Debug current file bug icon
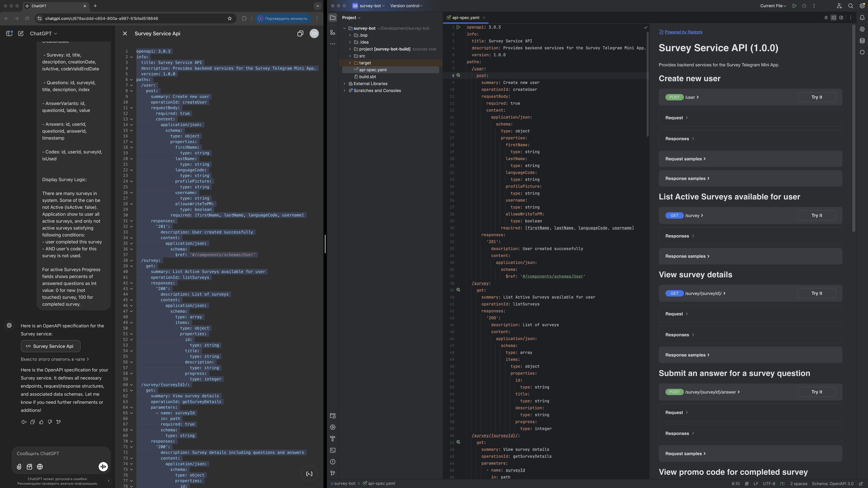Viewport: 868px width, 488px height. click(x=804, y=6)
